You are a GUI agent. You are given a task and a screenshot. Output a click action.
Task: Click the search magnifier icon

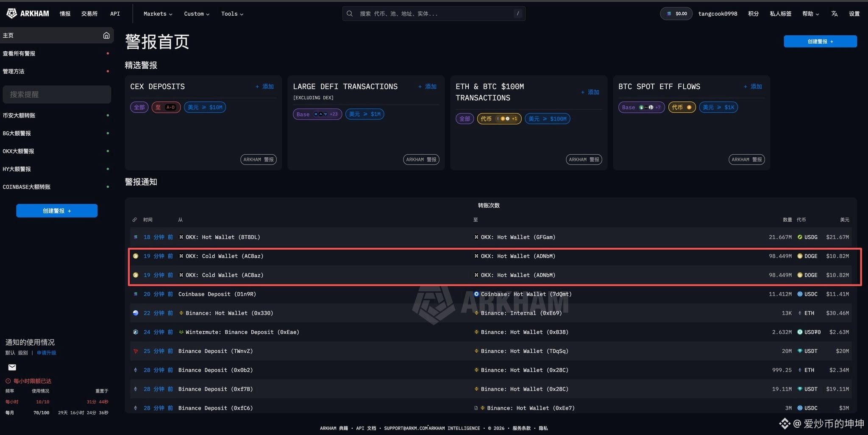(x=350, y=14)
